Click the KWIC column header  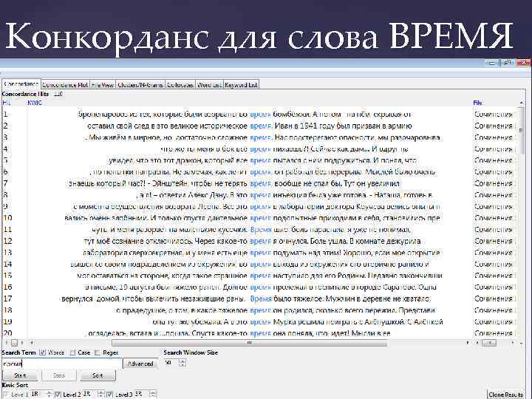tap(34, 103)
